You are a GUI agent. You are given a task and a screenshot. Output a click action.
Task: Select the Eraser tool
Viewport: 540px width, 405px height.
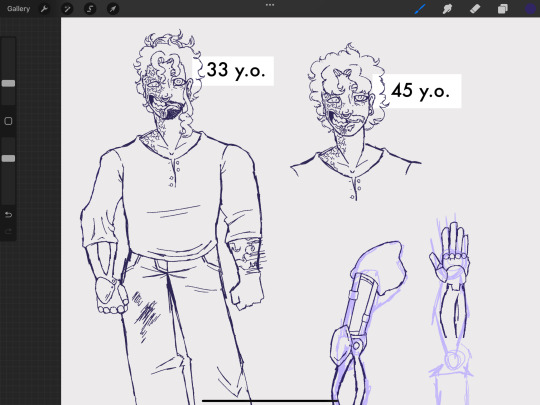[x=475, y=9]
